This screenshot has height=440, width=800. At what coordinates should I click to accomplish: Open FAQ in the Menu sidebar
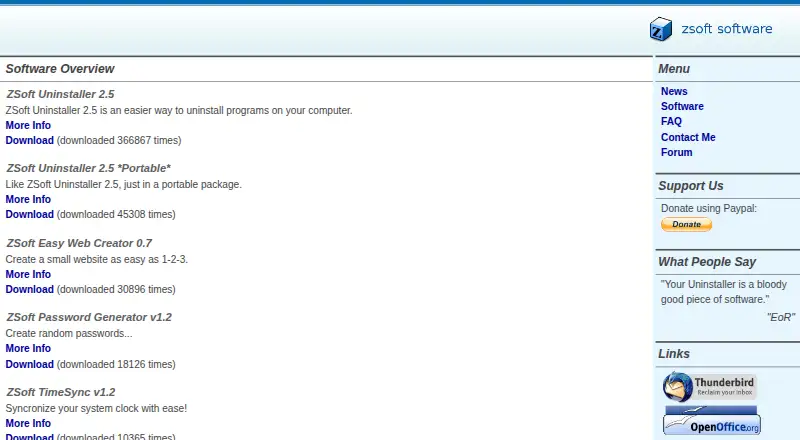coord(671,121)
